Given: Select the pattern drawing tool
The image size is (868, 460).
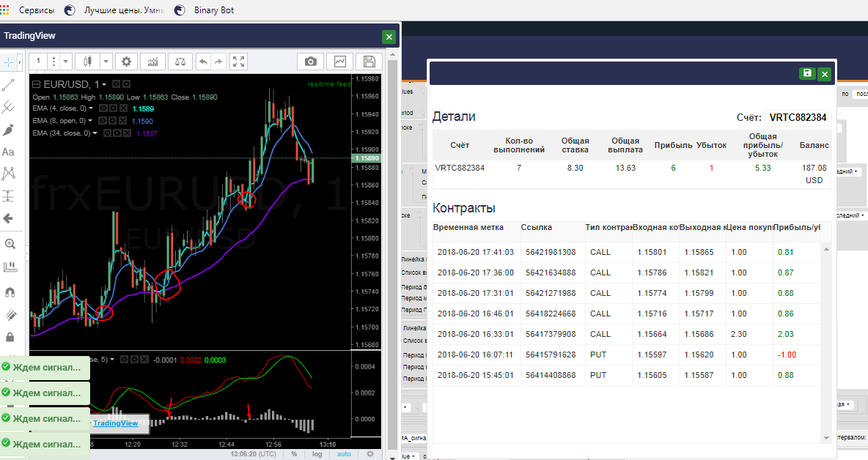Looking at the screenshot, I should coord(8,174).
